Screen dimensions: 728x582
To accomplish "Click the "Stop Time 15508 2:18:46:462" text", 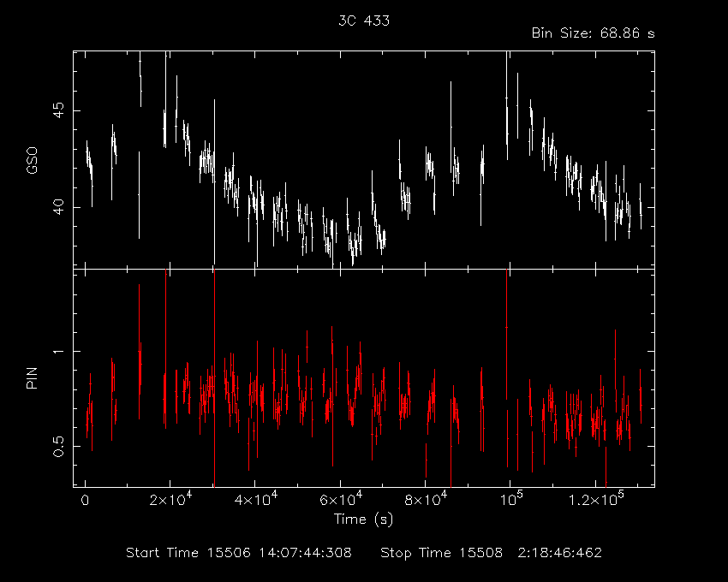I will (x=492, y=553).
